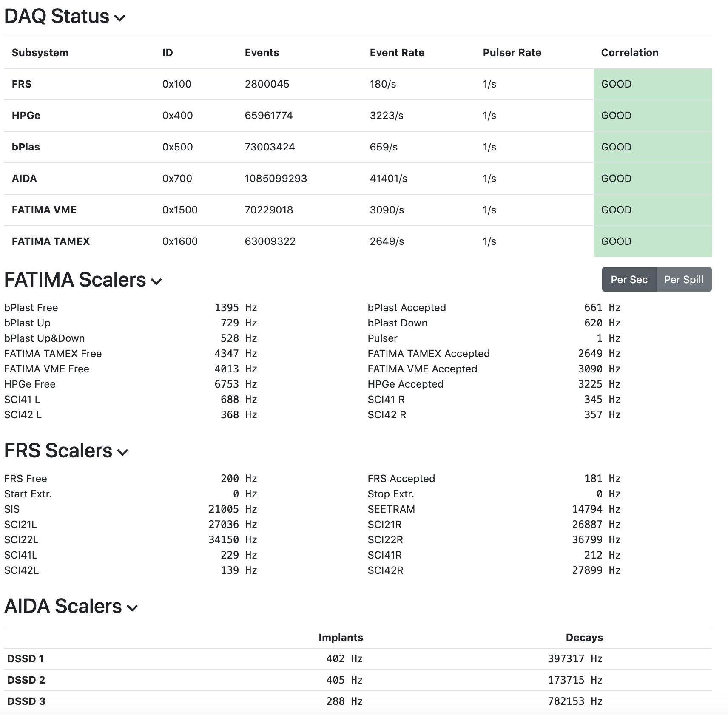
Task: Click the Implants column header
Action: (341, 638)
